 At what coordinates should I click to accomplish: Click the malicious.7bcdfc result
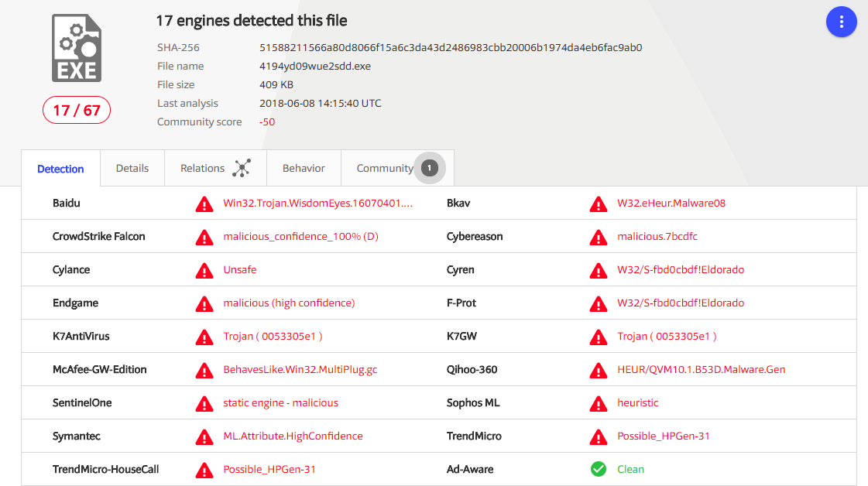click(657, 236)
